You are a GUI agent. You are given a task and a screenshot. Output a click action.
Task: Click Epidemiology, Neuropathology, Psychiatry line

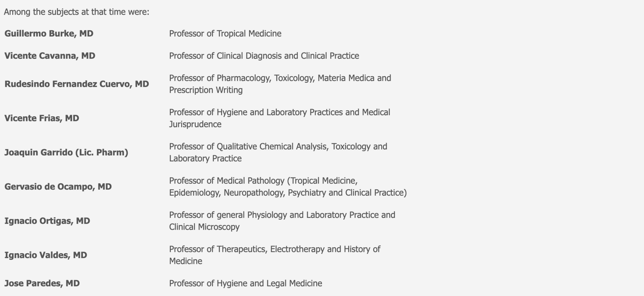[288, 193]
